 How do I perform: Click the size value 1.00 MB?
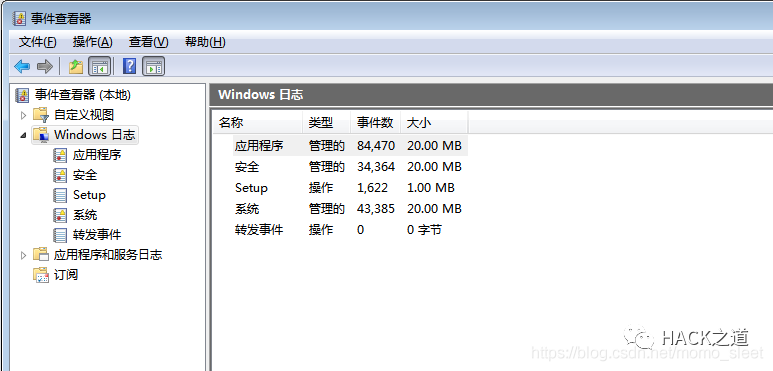click(x=431, y=188)
